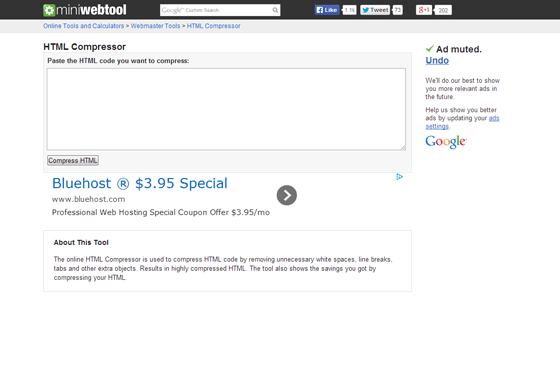Click the search magnifier icon
The image size is (560, 389).
[275, 10]
